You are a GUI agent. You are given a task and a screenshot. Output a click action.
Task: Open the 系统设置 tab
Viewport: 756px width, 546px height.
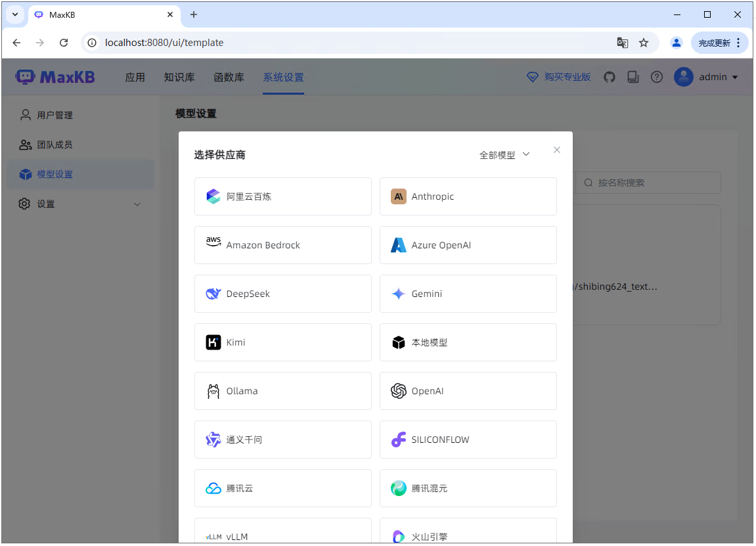(x=284, y=77)
